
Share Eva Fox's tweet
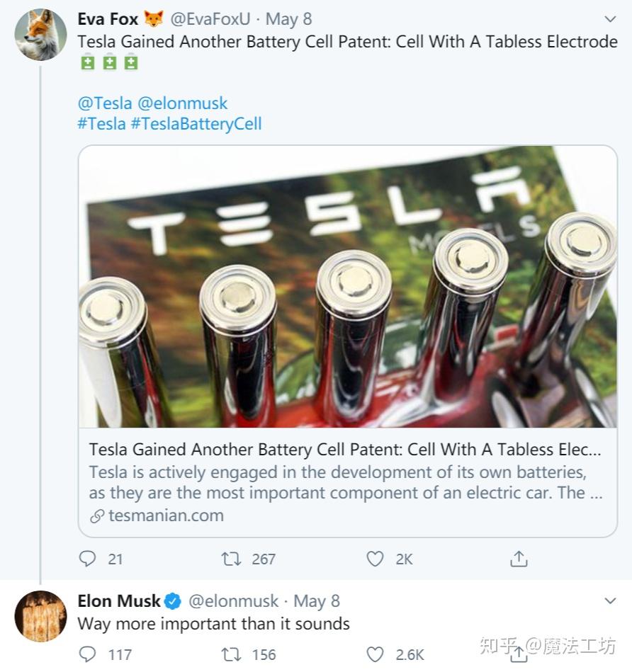click(519, 559)
